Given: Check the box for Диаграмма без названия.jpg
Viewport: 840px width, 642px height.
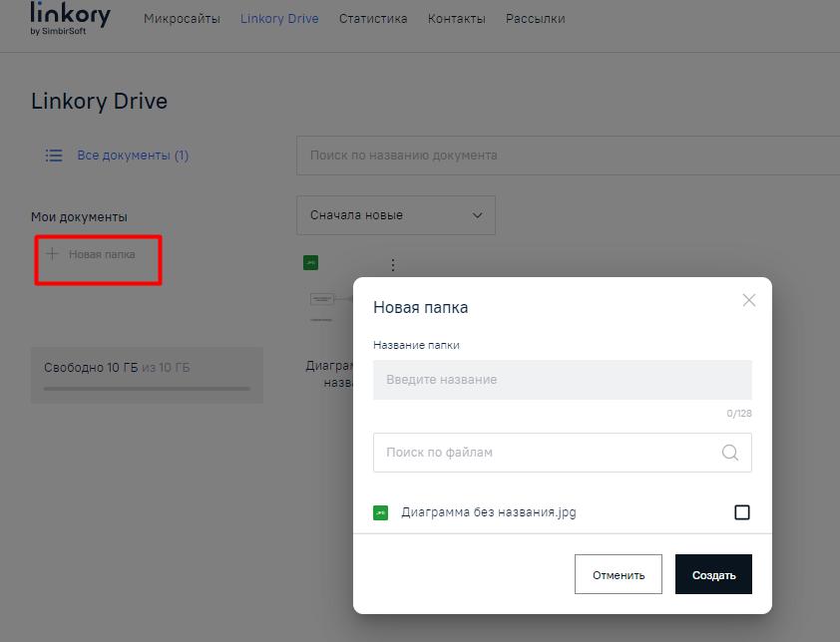Looking at the screenshot, I should [741, 511].
